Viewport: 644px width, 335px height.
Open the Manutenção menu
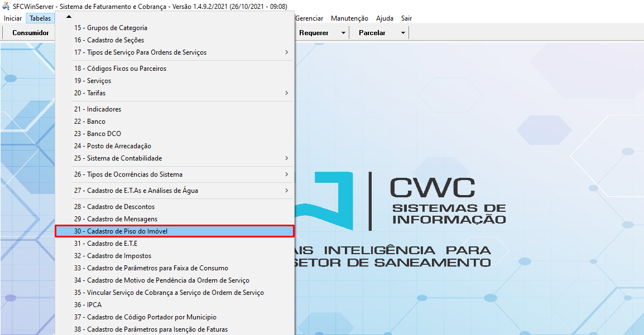pyautogui.click(x=349, y=18)
